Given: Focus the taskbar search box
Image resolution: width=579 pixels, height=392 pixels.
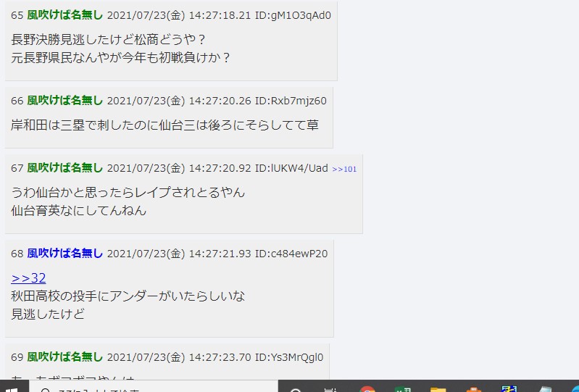Looking at the screenshot, I should (153, 387).
